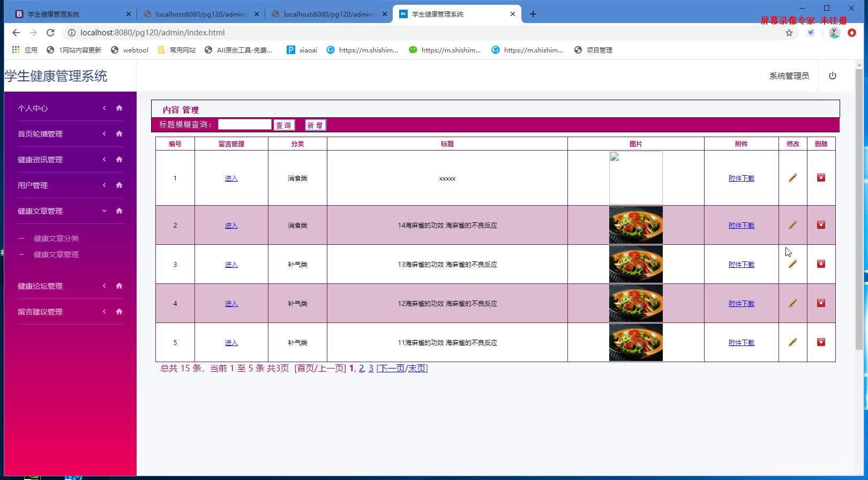Expand 用户管理 menu chevron
Screen dimensions: 868x480
pos(104,185)
